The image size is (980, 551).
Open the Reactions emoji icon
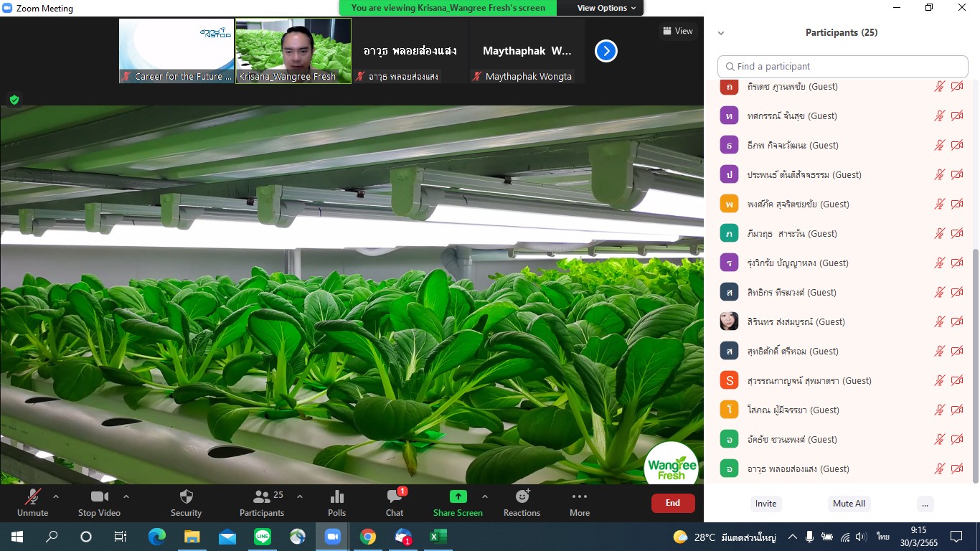coord(522,496)
